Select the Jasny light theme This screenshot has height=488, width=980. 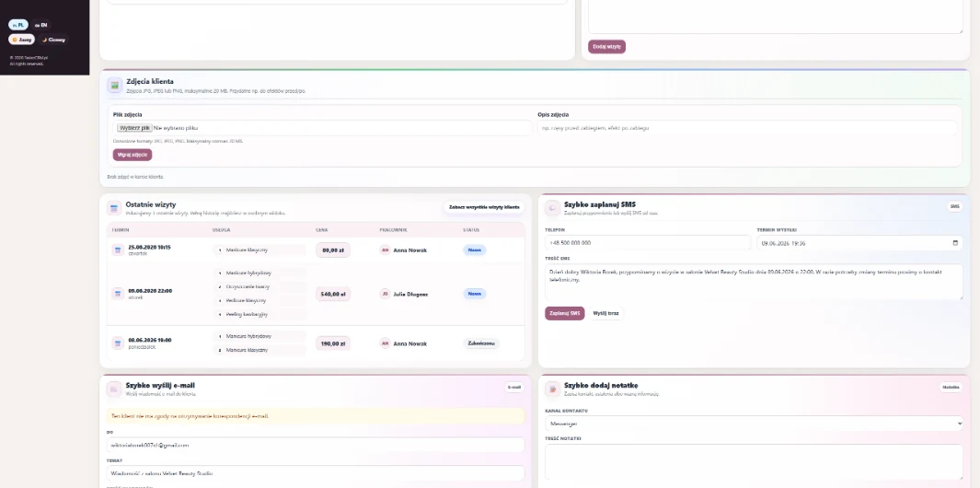[22, 40]
